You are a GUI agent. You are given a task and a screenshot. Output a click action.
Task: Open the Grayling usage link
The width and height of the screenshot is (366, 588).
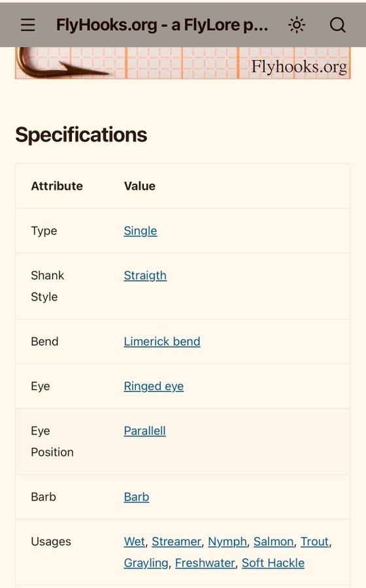(146, 563)
